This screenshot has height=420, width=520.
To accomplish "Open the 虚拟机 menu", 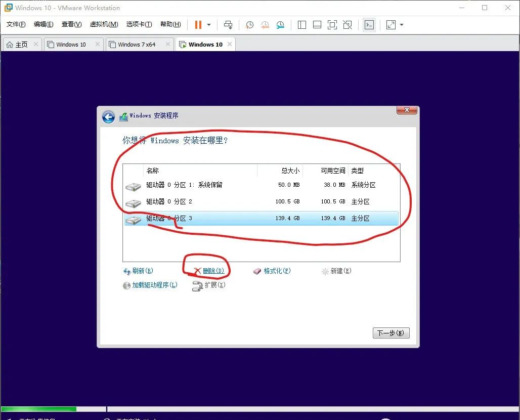I will [x=103, y=24].
